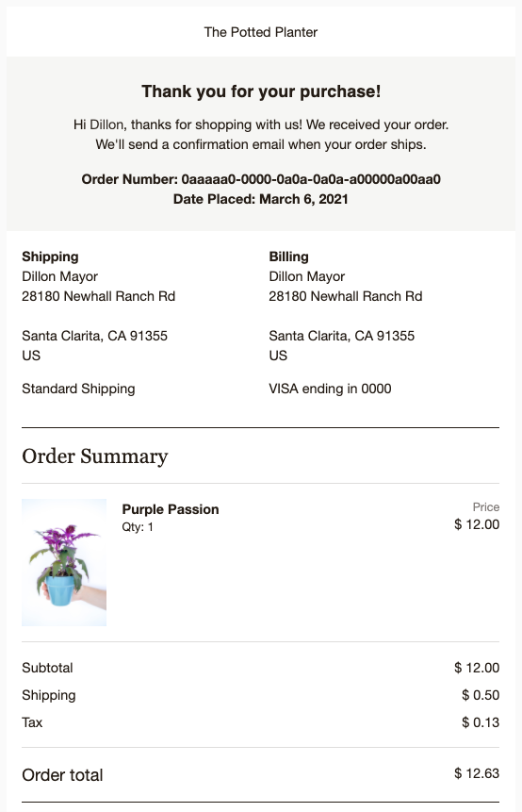522x812 pixels.
Task: Click the Order Summary heading
Action: (94, 456)
